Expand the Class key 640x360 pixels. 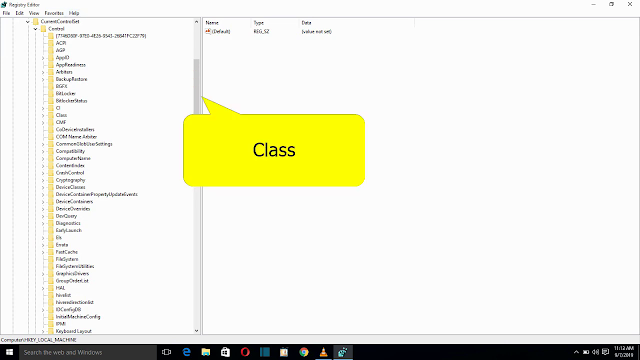pos(43,115)
